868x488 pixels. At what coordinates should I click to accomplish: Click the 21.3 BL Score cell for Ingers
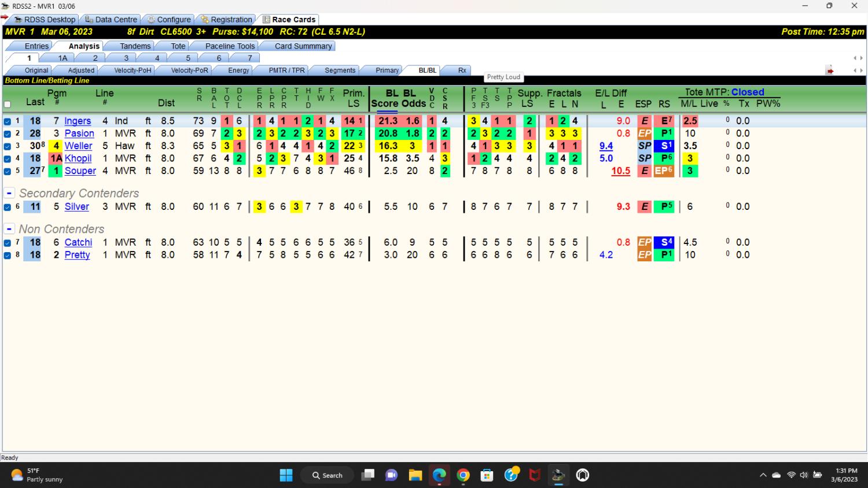(388, 121)
